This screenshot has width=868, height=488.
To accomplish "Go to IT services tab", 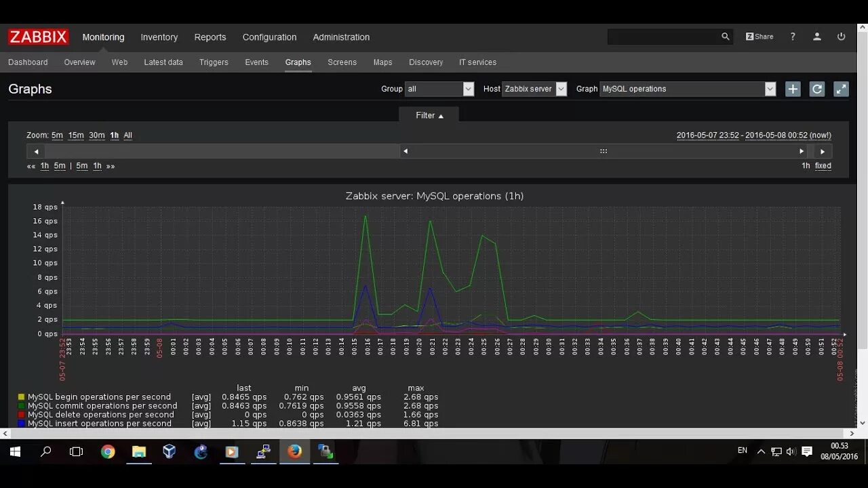I will [477, 62].
